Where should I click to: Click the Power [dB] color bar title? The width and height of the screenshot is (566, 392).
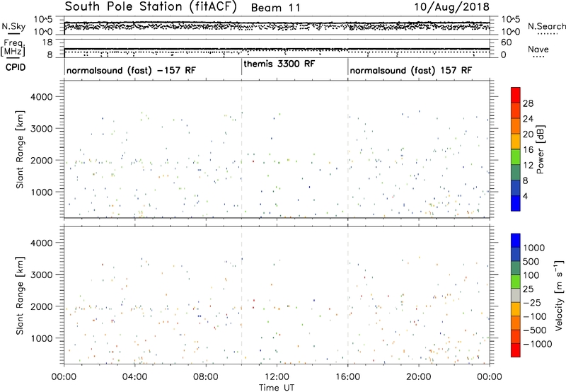click(541, 149)
